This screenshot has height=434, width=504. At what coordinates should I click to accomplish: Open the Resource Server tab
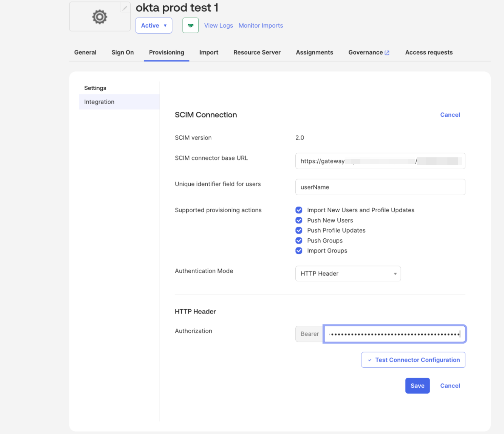[257, 52]
